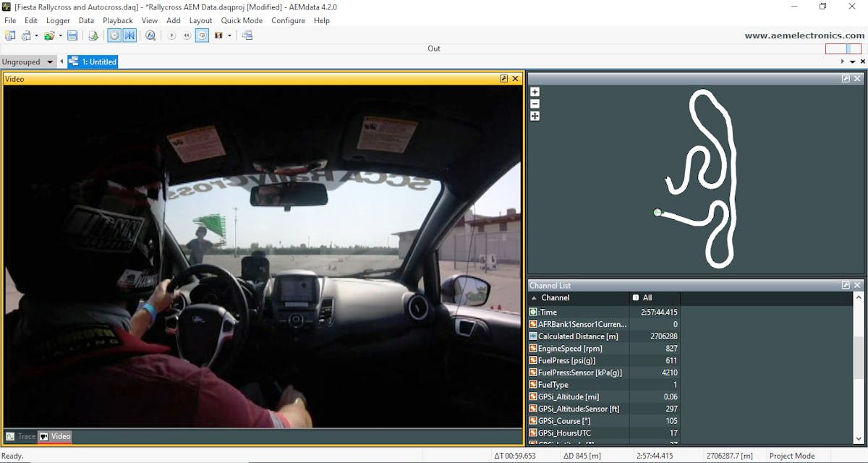Open Channel List panel settings icon
Viewport: 868px width, 463px height.
[846, 286]
